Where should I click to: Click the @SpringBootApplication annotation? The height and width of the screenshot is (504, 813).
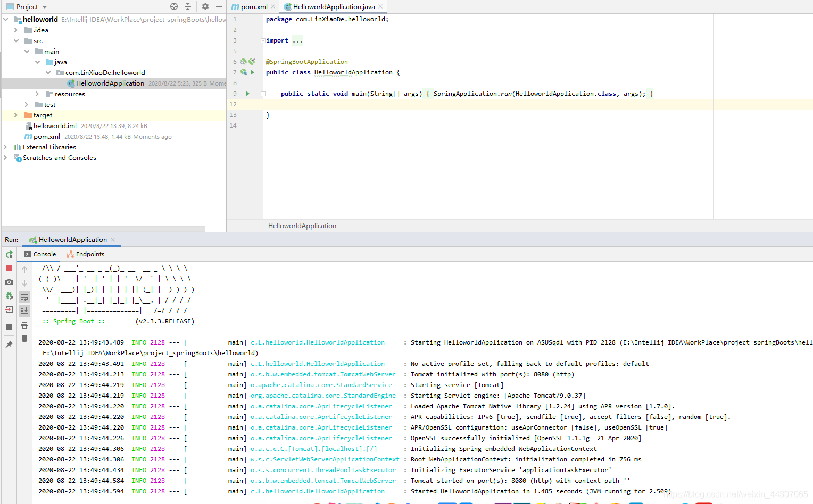307,62
